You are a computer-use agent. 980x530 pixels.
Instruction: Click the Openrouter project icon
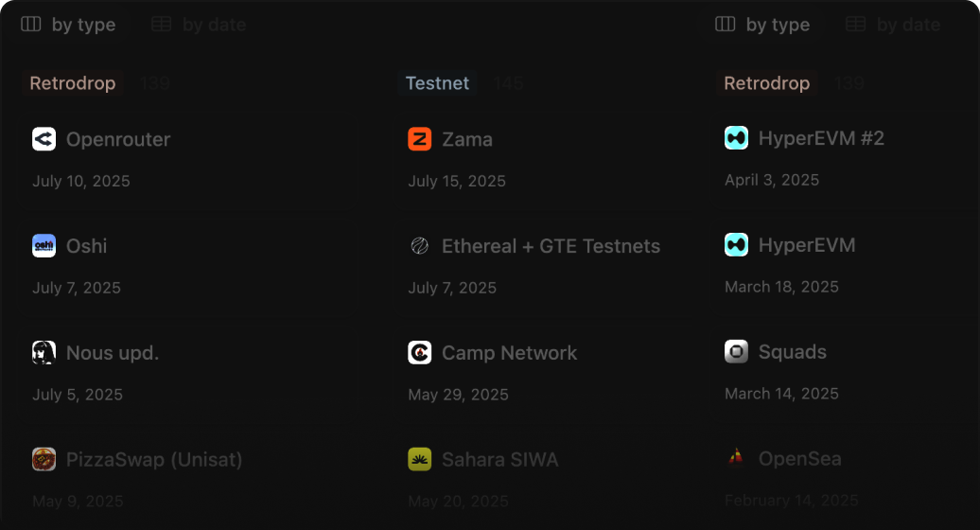(x=44, y=139)
